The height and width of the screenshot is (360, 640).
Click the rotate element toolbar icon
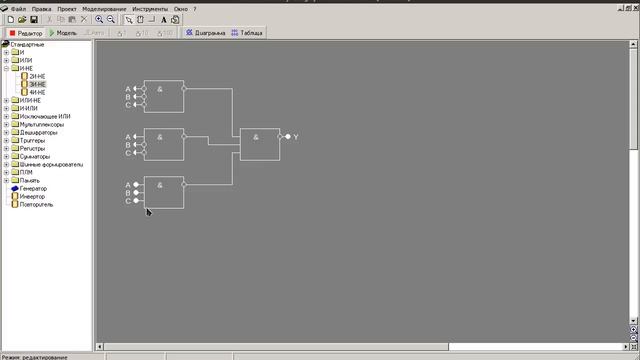175,20
